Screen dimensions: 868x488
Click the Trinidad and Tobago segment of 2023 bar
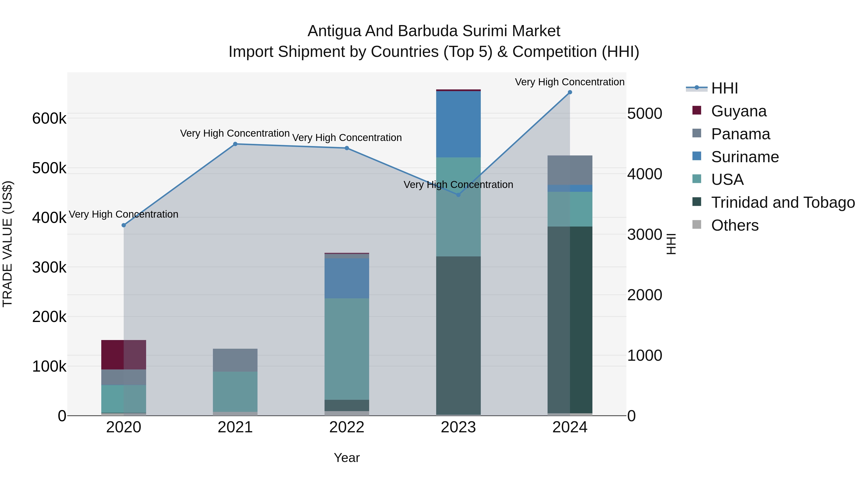pos(458,335)
